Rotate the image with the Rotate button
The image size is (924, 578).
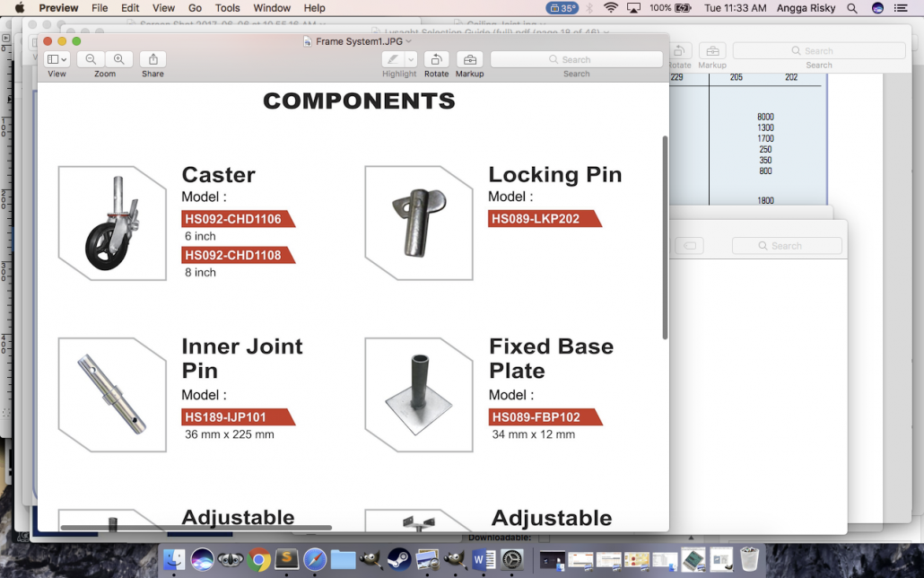click(436, 59)
